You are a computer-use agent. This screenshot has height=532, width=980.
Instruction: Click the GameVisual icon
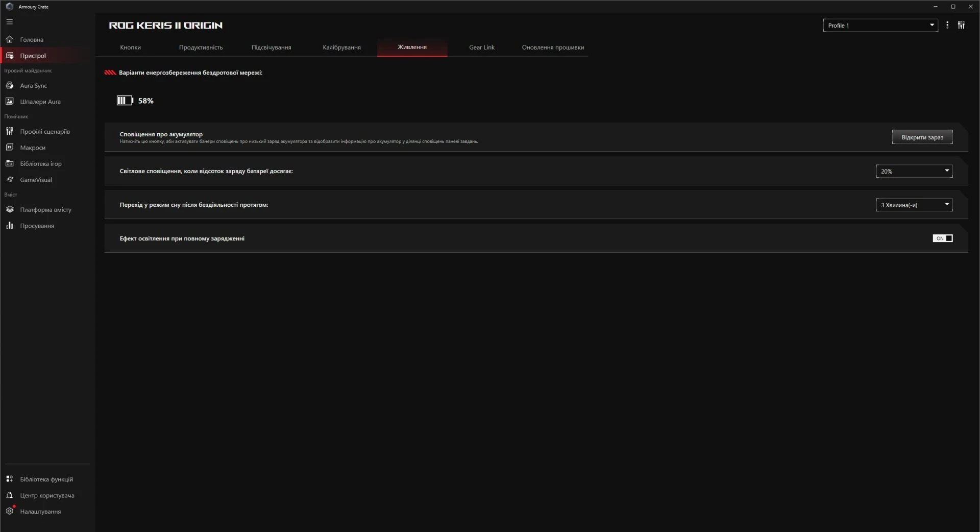9,180
